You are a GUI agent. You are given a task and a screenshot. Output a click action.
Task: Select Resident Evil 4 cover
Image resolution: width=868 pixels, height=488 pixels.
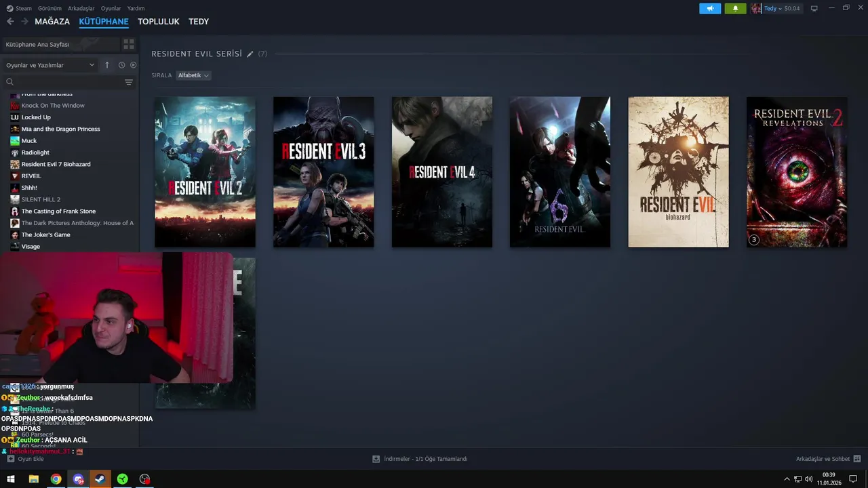tap(442, 172)
